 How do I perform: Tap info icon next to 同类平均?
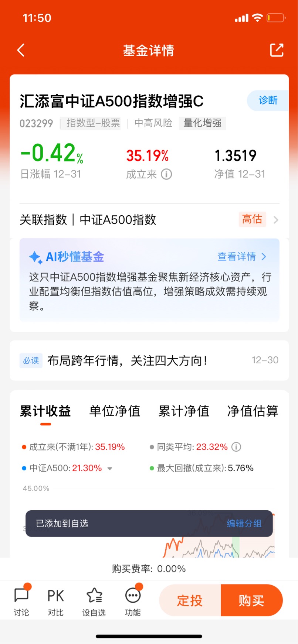tap(236, 447)
